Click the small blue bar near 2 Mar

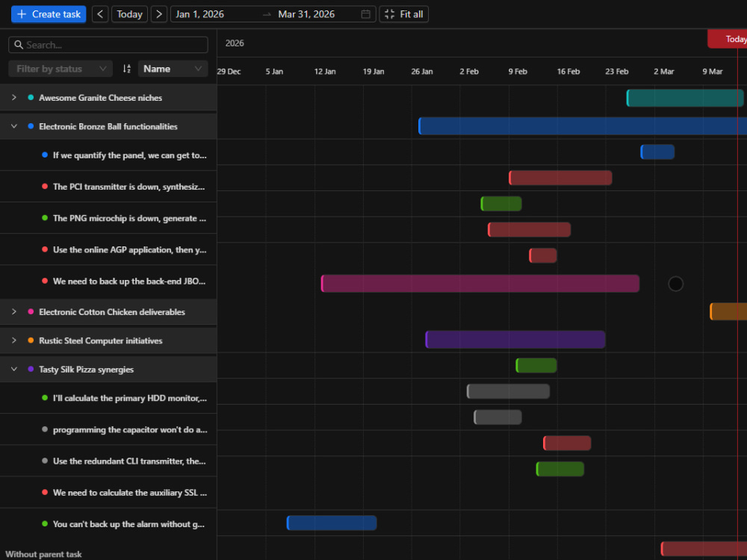click(x=657, y=152)
